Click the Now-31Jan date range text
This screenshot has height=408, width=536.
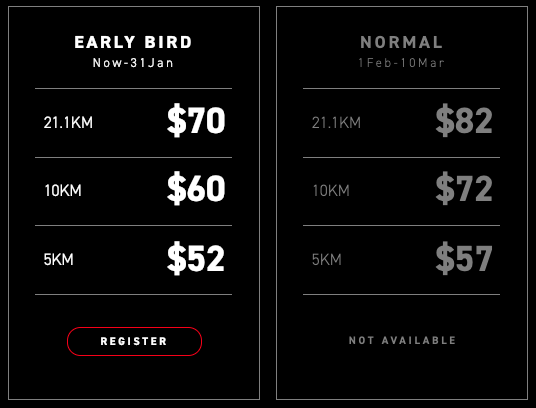[133, 63]
